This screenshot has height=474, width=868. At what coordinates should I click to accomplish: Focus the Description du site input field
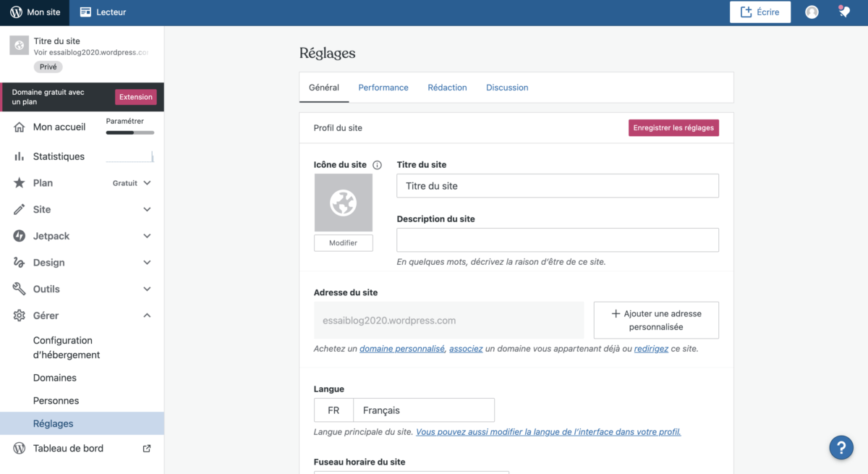558,240
